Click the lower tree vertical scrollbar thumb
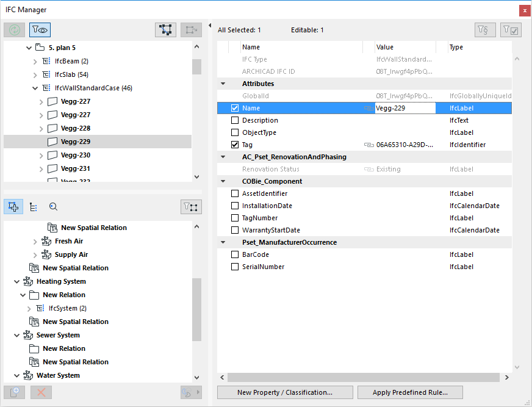The height and width of the screenshot is (407, 532). tap(197, 309)
